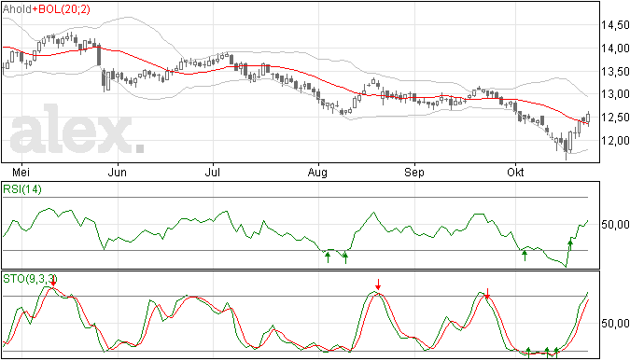Click the red STO sell arrow near Mei
644x361 pixels.
[53, 282]
